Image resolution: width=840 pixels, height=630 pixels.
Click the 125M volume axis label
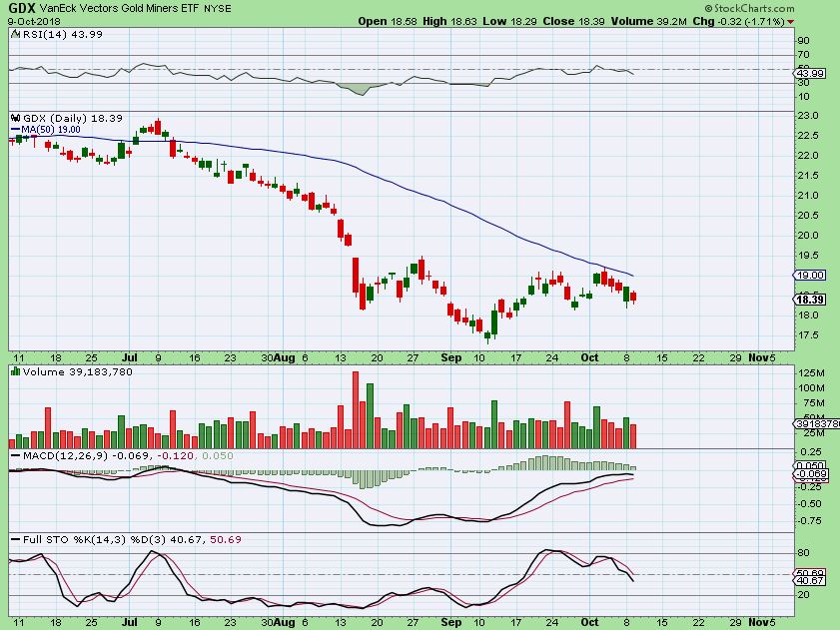click(812, 372)
